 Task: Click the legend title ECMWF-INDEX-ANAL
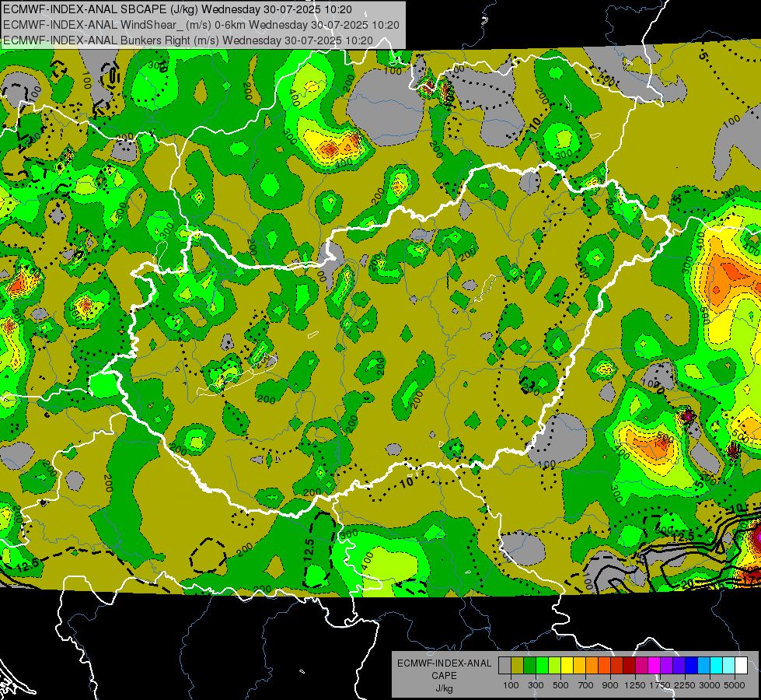[444, 663]
